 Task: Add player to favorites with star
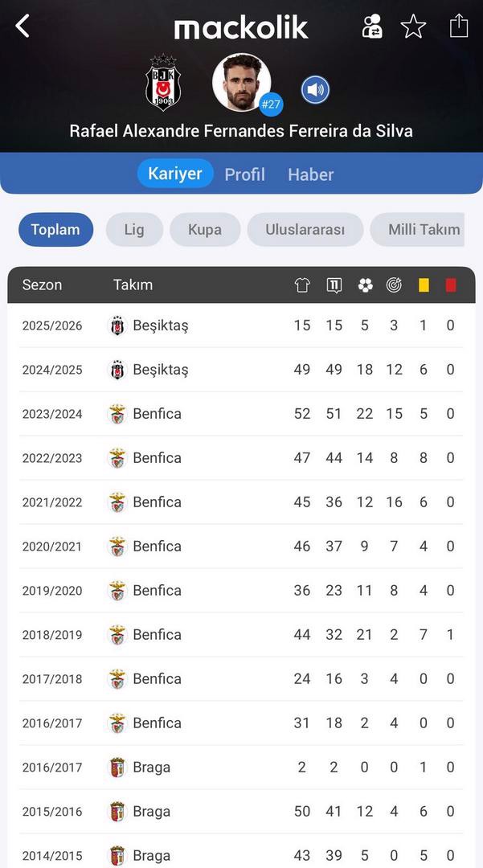point(413,27)
